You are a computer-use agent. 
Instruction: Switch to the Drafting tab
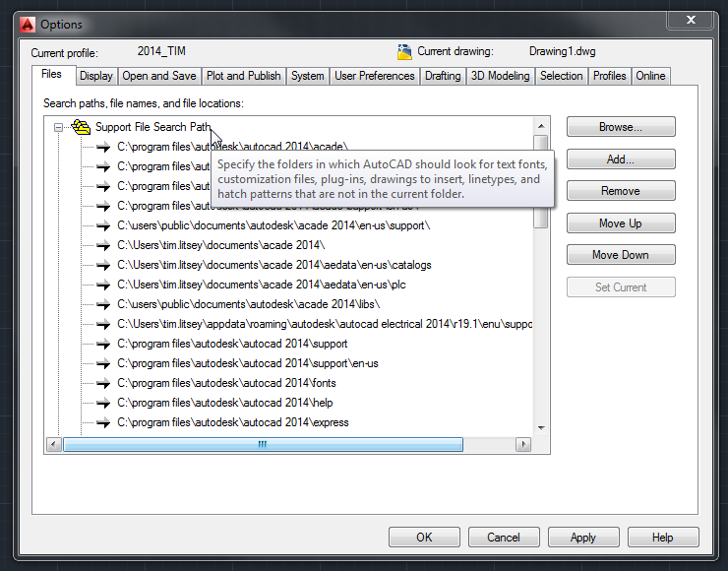[x=443, y=76]
